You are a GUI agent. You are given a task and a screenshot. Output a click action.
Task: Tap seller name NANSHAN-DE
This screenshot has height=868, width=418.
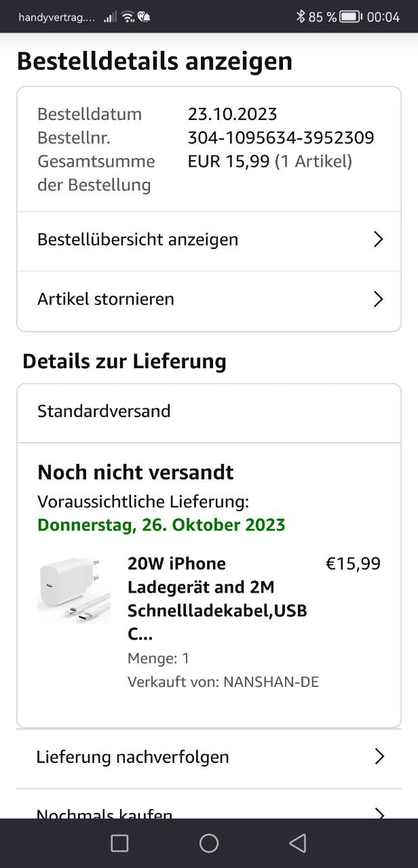point(271,682)
